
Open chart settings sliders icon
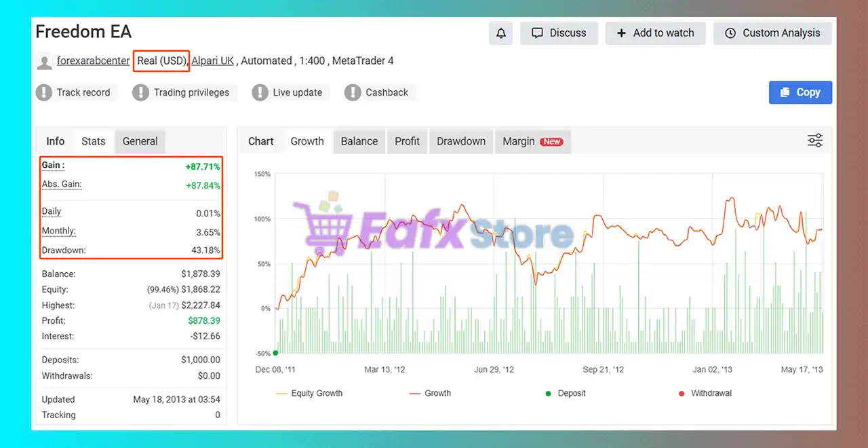pyautogui.click(x=814, y=141)
